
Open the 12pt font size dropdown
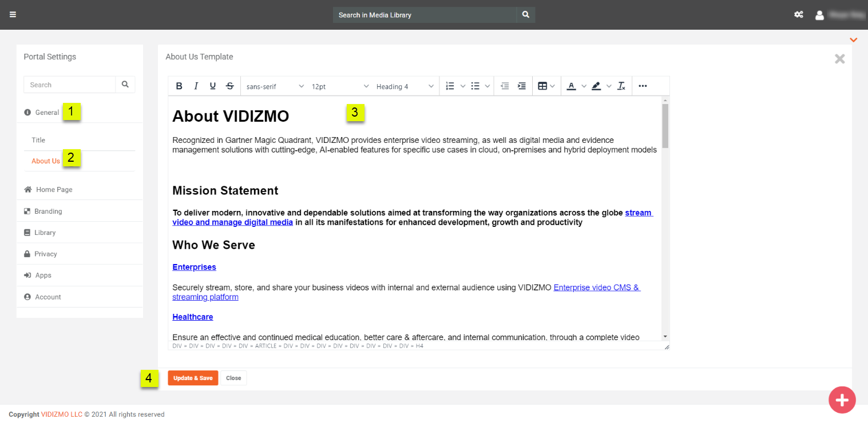pos(340,86)
